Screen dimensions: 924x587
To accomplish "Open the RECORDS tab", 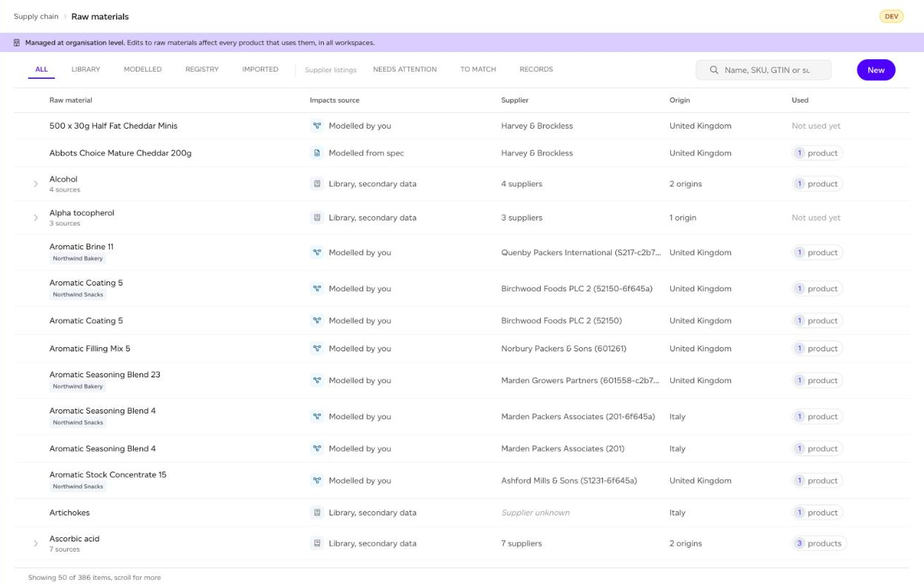I will [536, 69].
